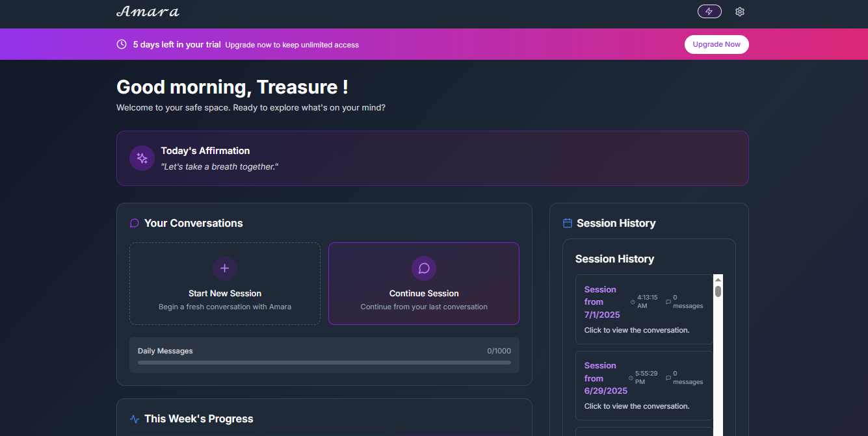Click the session history scrollbar up arrow
The width and height of the screenshot is (868, 436).
(718, 279)
